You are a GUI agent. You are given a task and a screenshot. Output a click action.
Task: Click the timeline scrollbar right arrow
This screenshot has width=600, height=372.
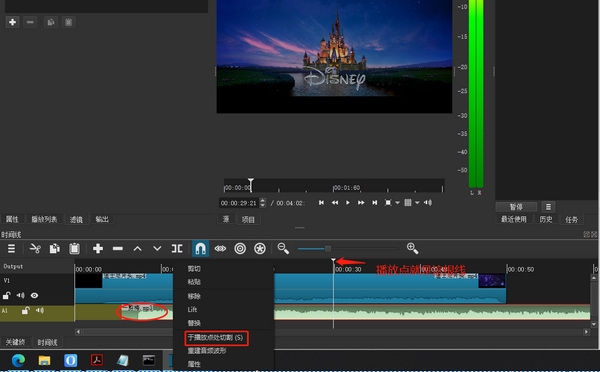pos(586,332)
